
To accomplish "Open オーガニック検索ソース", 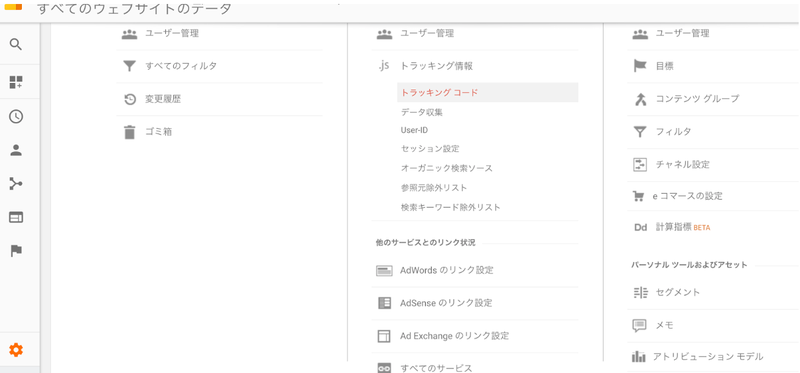I will (x=446, y=168).
